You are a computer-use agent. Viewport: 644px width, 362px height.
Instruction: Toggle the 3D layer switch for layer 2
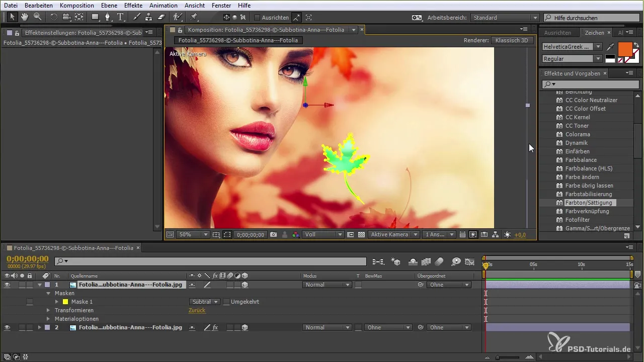click(245, 327)
